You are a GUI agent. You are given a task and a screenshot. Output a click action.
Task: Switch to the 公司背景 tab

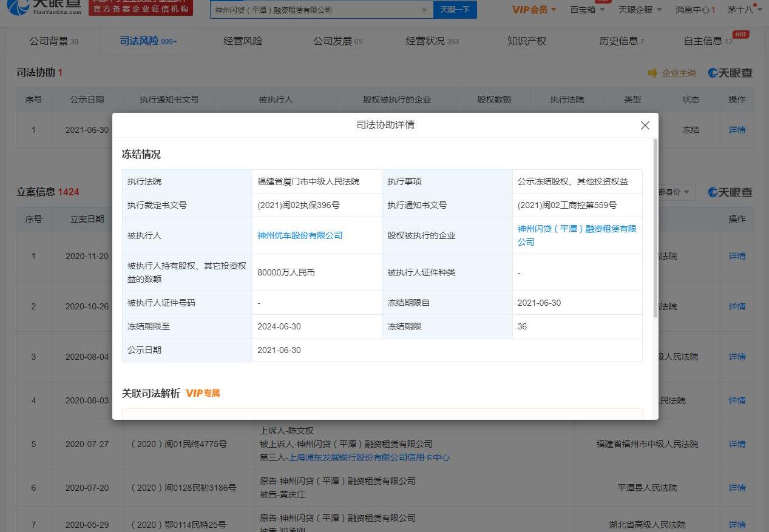coord(53,41)
